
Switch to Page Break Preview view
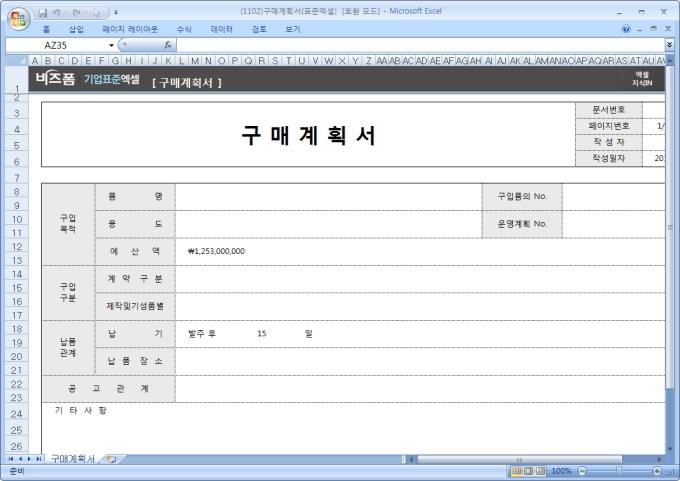pos(540,471)
